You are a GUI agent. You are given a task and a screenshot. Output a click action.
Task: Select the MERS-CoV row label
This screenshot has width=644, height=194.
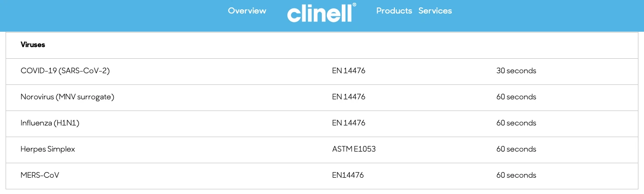[40, 175]
